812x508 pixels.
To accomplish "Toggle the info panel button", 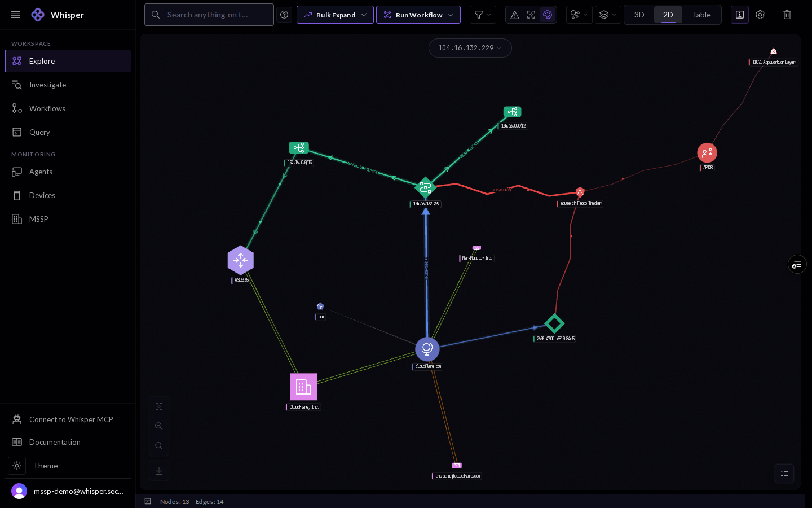I will coord(740,15).
